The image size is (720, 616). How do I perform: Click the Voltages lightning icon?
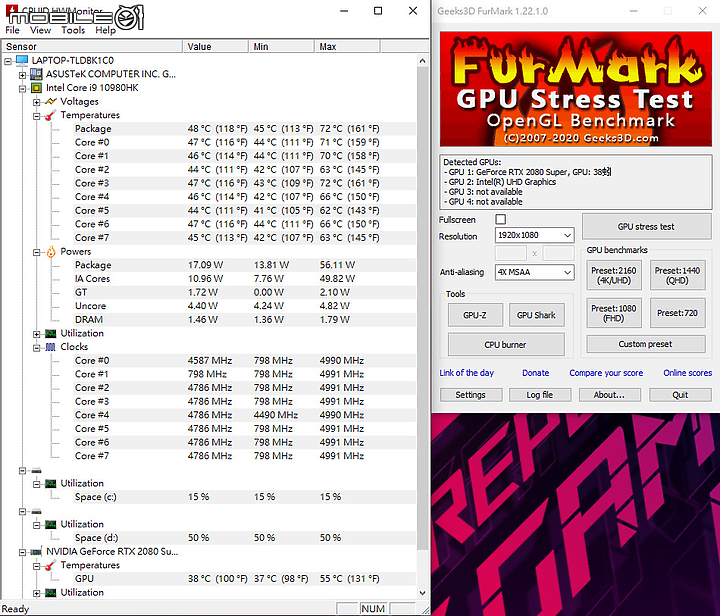tap(50, 101)
